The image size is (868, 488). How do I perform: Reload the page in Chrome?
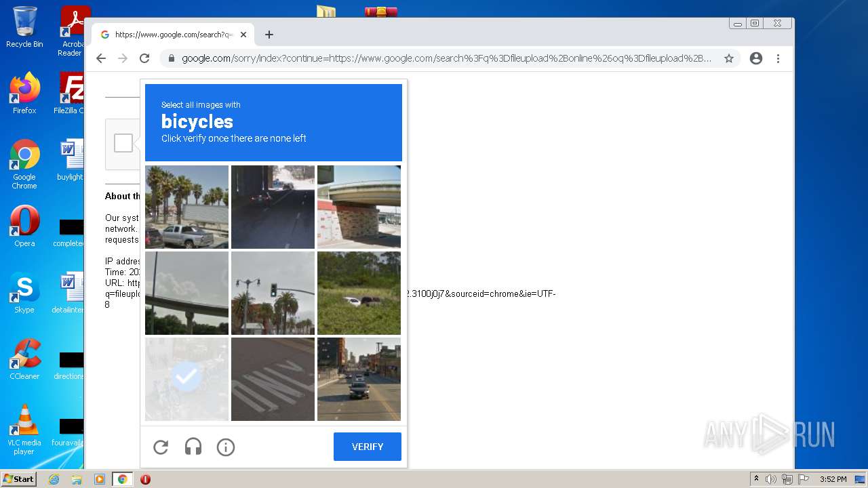point(144,58)
